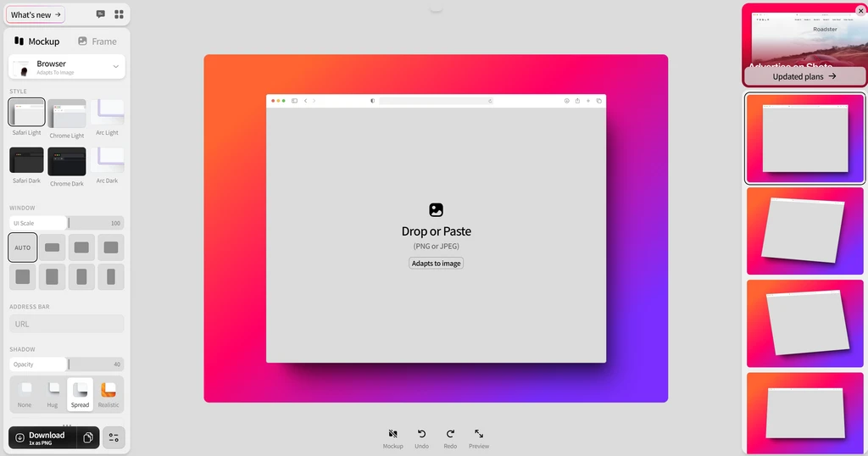Viewport: 868px width, 456px height.
Task: Open the grid apps icon
Action: [119, 14]
